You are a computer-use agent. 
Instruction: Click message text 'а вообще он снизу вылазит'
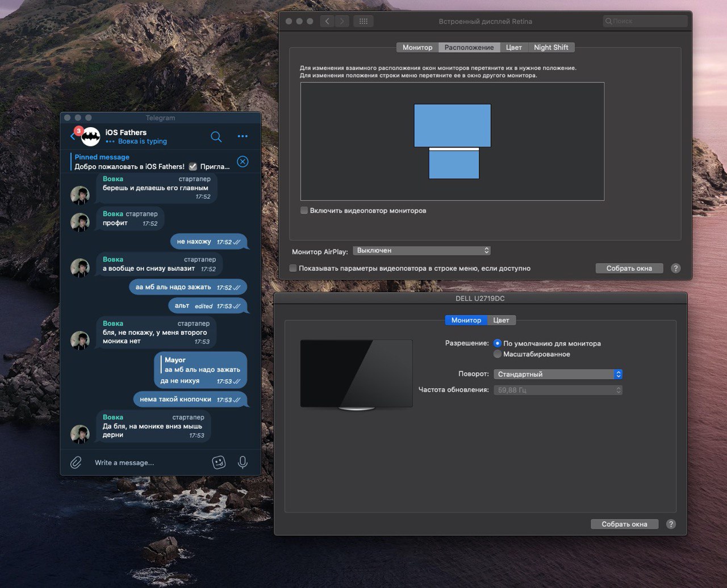(x=150, y=268)
